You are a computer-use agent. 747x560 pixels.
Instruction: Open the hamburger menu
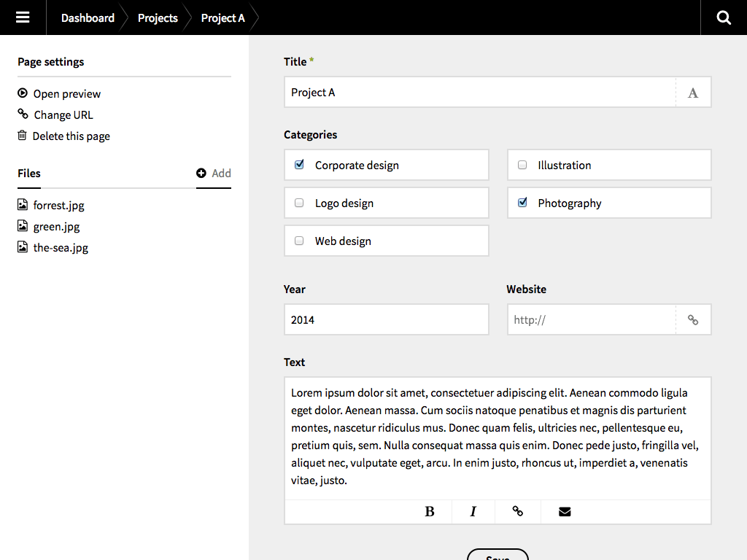pyautogui.click(x=23, y=17)
